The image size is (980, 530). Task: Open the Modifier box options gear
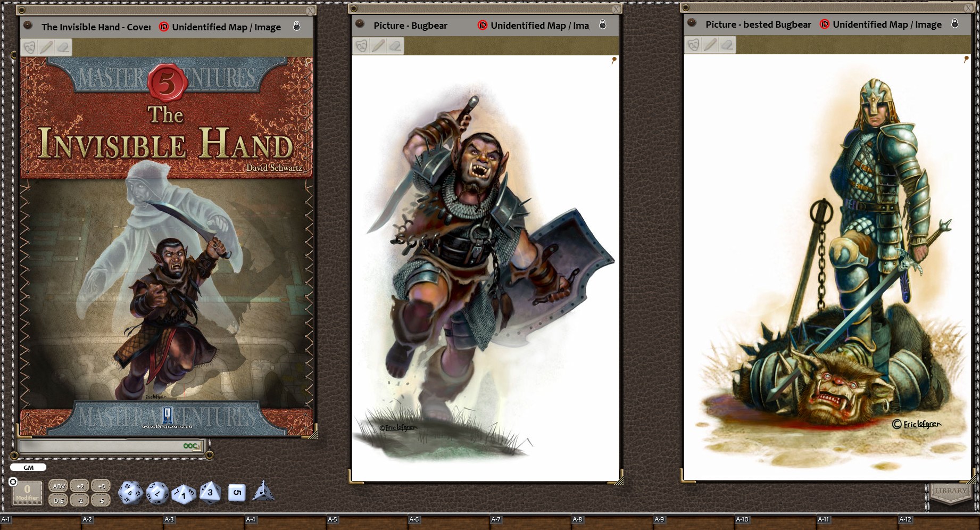(x=12, y=482)
